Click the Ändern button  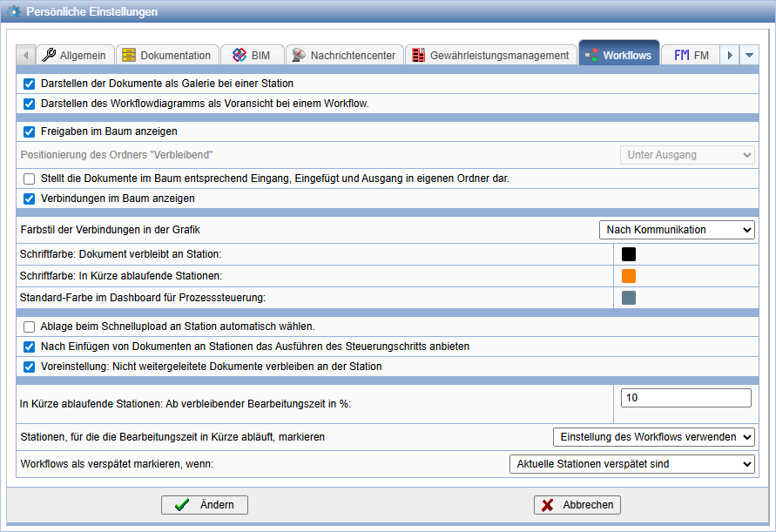pyautogui.click(x=205, y=505)
